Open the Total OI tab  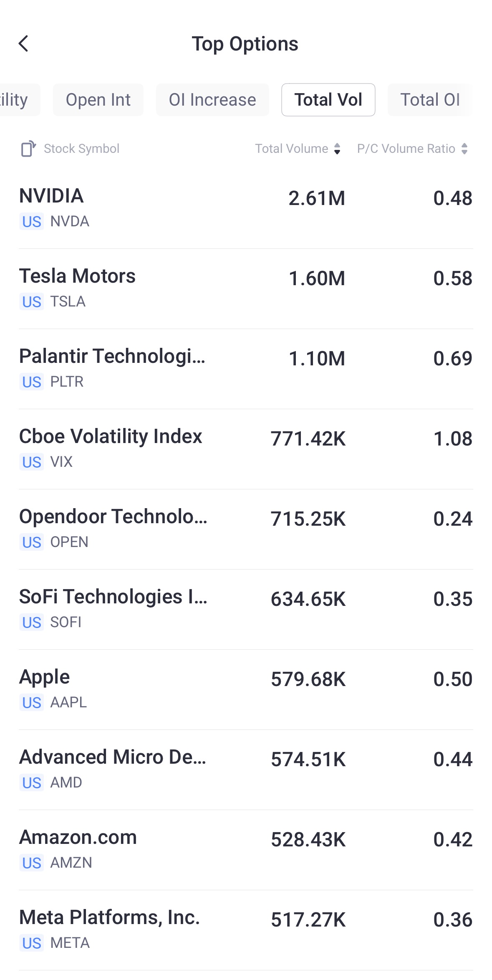[430, 100]
